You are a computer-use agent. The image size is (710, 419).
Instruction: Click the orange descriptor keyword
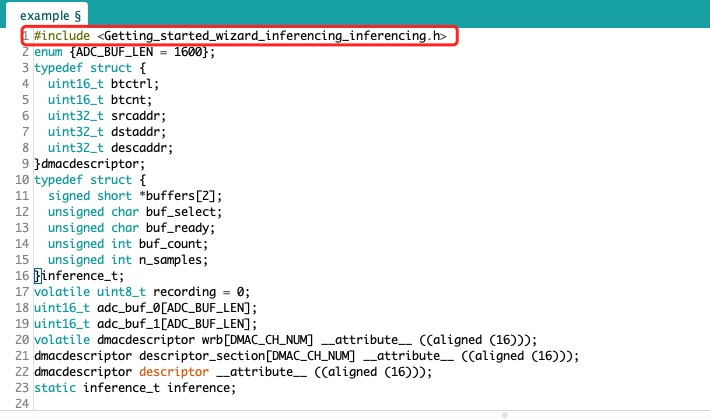click(174, 372)
